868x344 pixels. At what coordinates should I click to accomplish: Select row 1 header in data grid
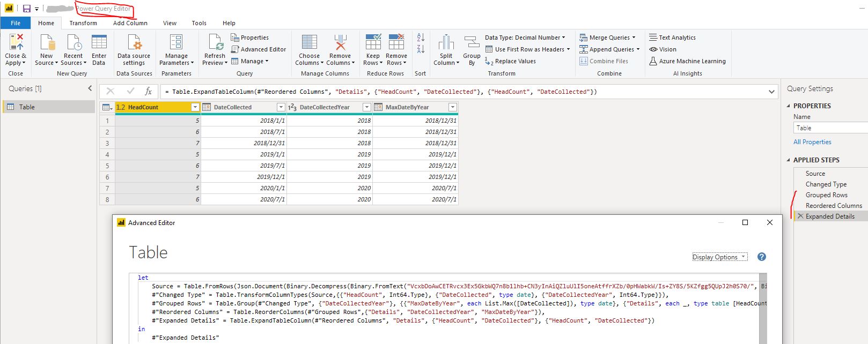[x=107, y=121]
